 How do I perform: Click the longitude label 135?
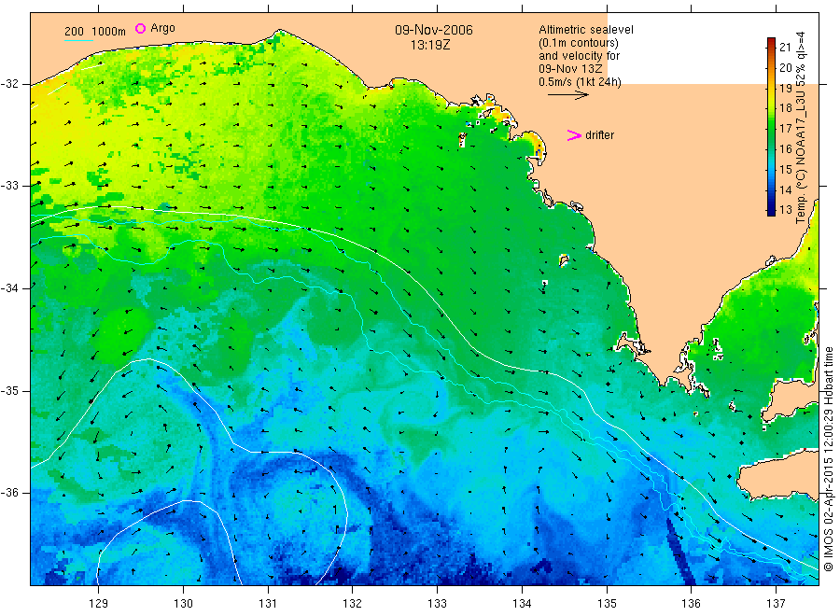(x=607, y=604)
